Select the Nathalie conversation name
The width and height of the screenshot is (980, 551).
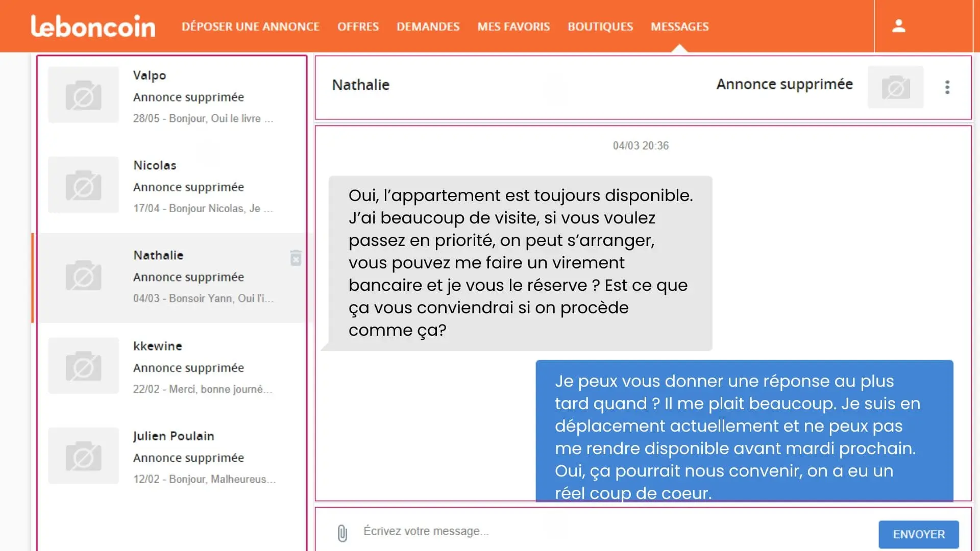tap(158, 255)
